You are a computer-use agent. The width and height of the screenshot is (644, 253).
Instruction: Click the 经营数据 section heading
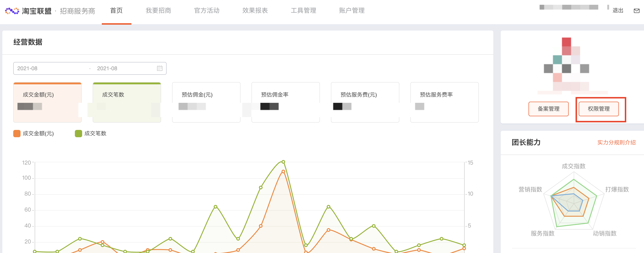(28, 42)
